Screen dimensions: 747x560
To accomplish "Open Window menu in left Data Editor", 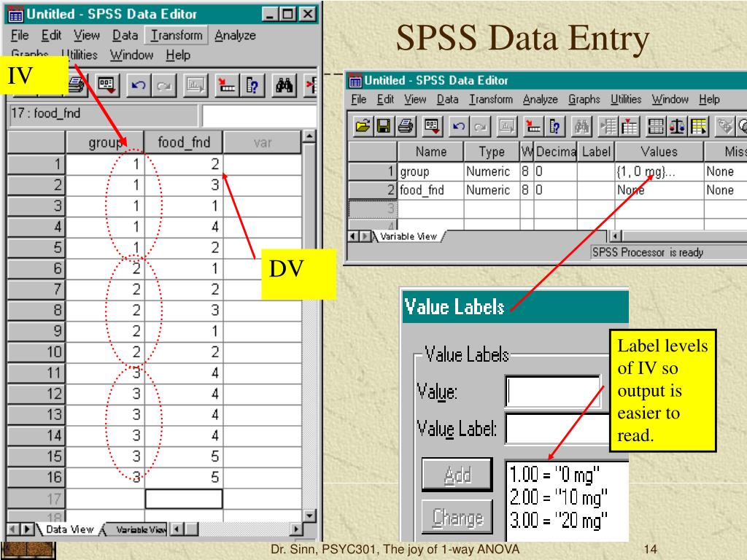I will pos(131,55).
